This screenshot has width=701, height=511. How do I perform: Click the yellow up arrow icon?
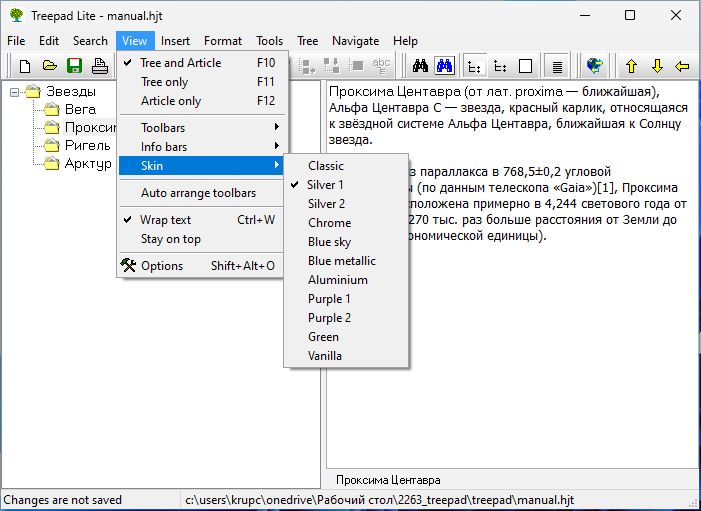631,66
